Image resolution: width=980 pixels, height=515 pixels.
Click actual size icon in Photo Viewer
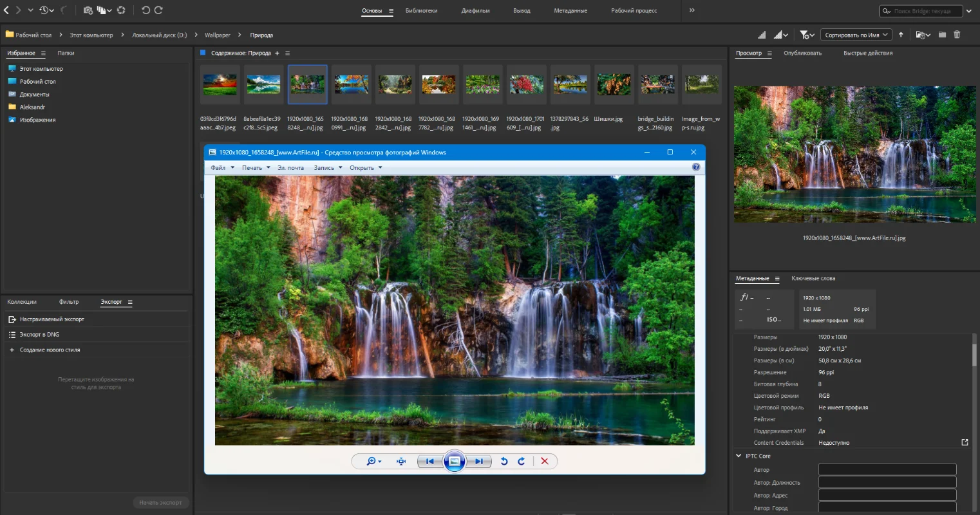tap(401, 461)
